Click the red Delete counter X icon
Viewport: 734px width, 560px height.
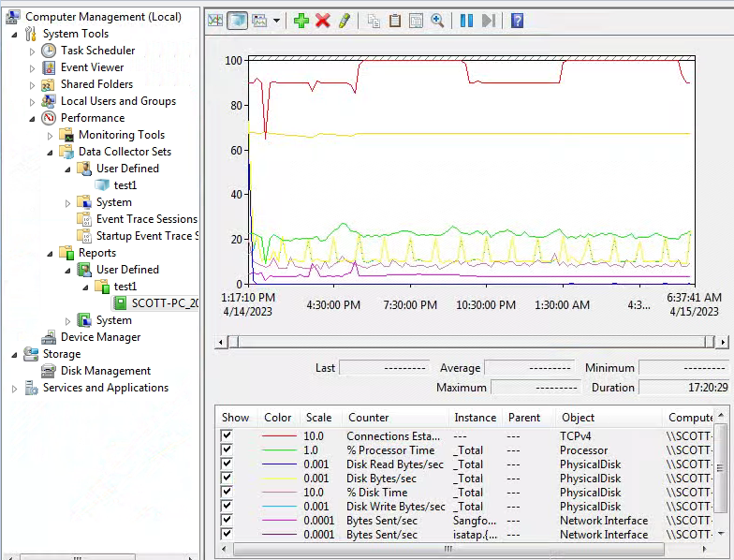(x=323, y=21)
